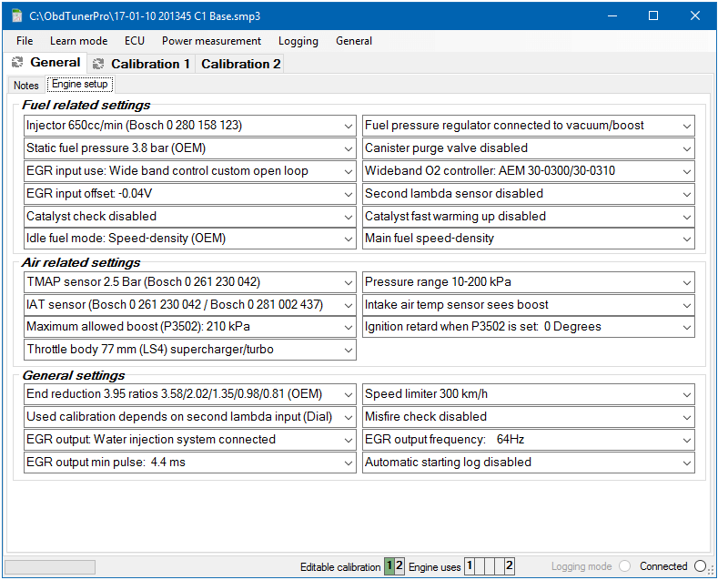
Task: Expand the EGR output frequency 64Hz dropdown
Action: (529, 439)
